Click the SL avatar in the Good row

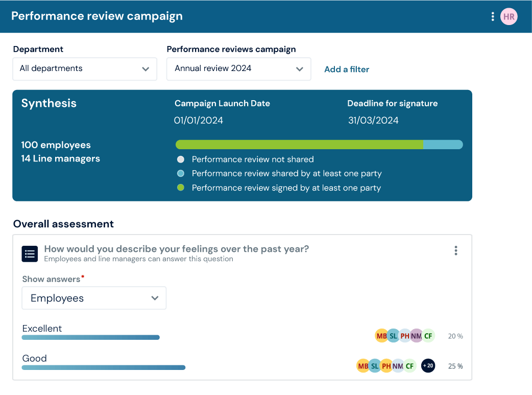click(375, 366)
